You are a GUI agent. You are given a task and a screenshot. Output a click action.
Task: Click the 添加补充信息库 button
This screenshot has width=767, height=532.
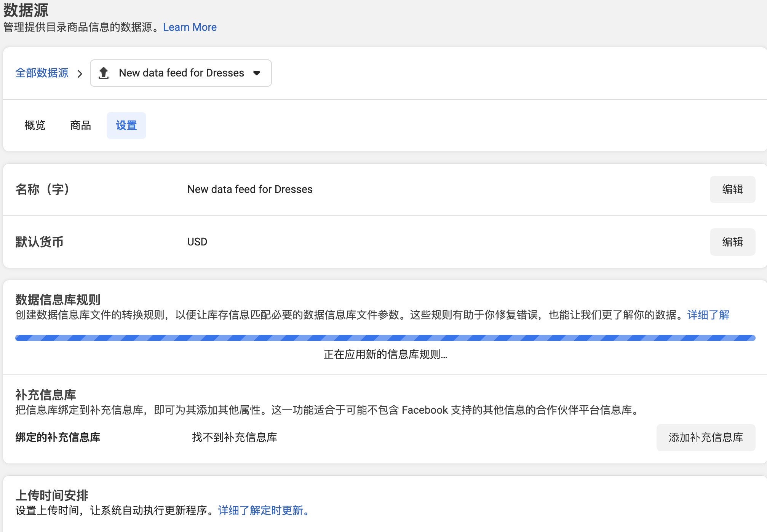(705, 437)
